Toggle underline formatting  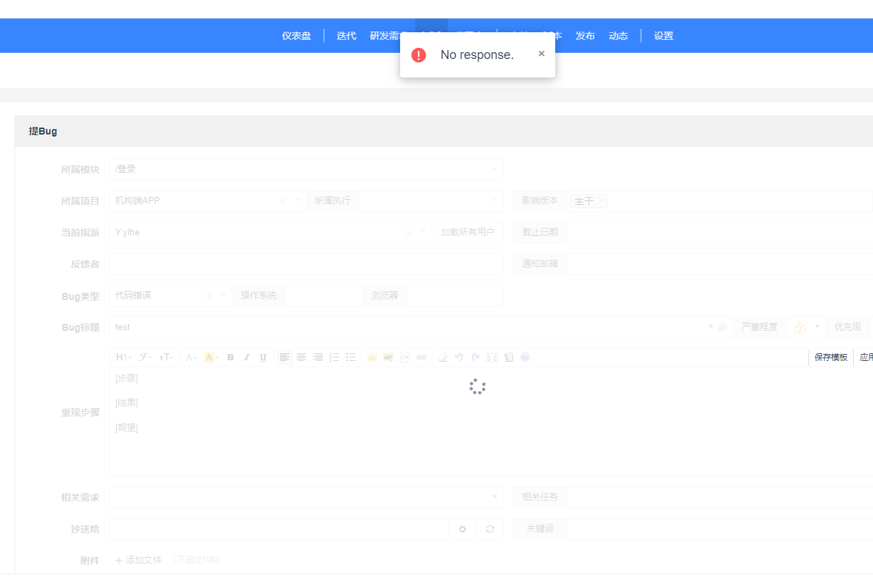(263, 357)
